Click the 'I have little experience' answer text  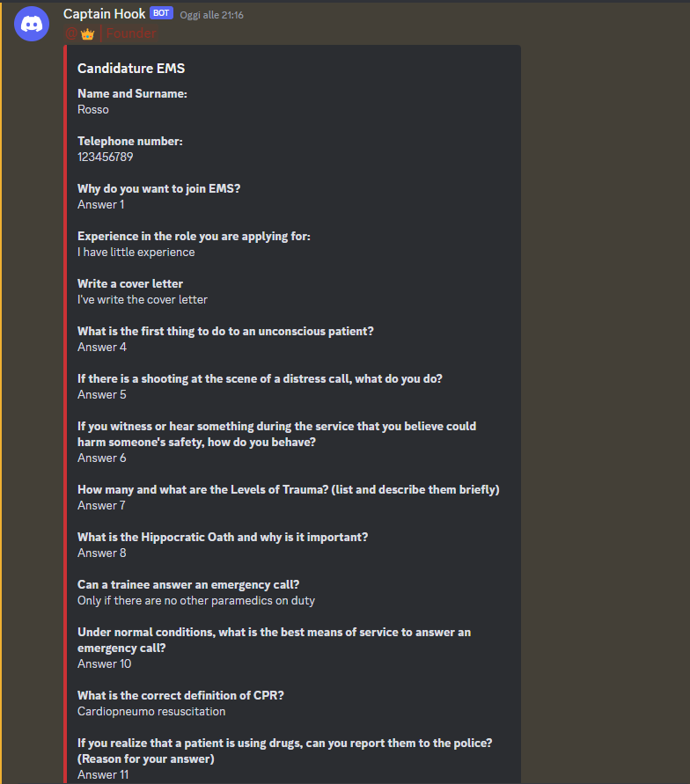pyautogui.click(x=136, y=252)
